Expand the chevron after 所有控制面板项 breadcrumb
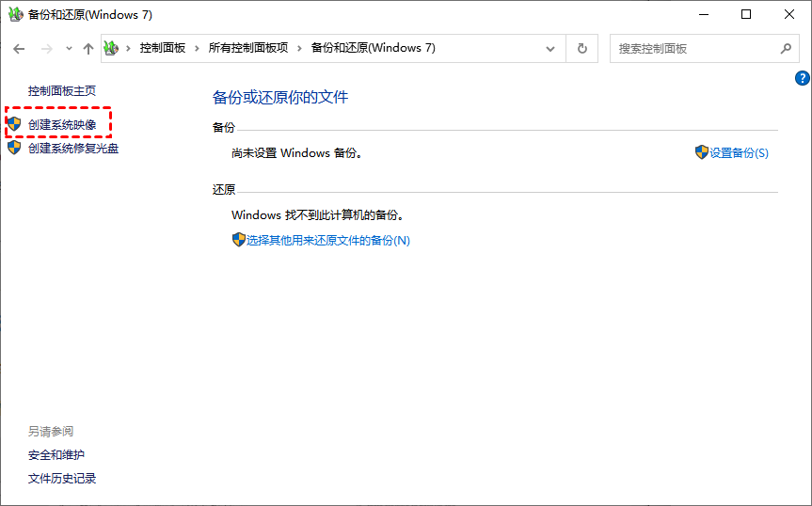This screenshot has height=506, width=812. tap(299, 49)
